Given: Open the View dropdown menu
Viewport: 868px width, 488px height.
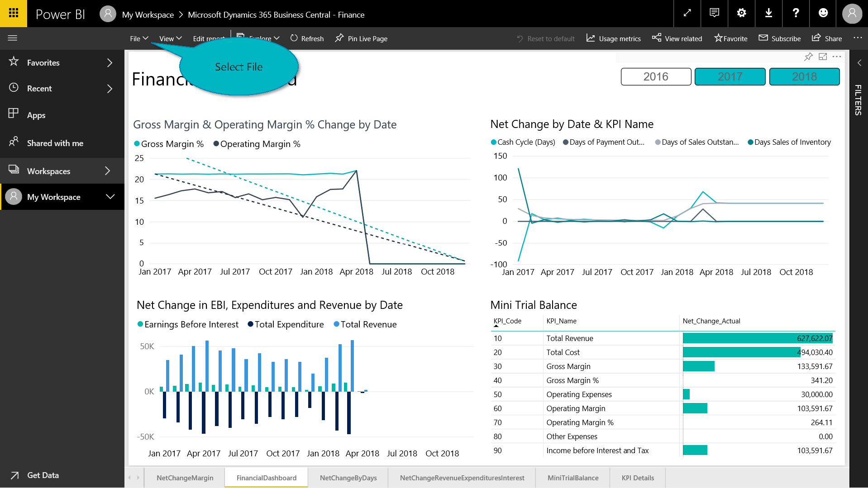Looking at the screenshot, I should 170,39.
